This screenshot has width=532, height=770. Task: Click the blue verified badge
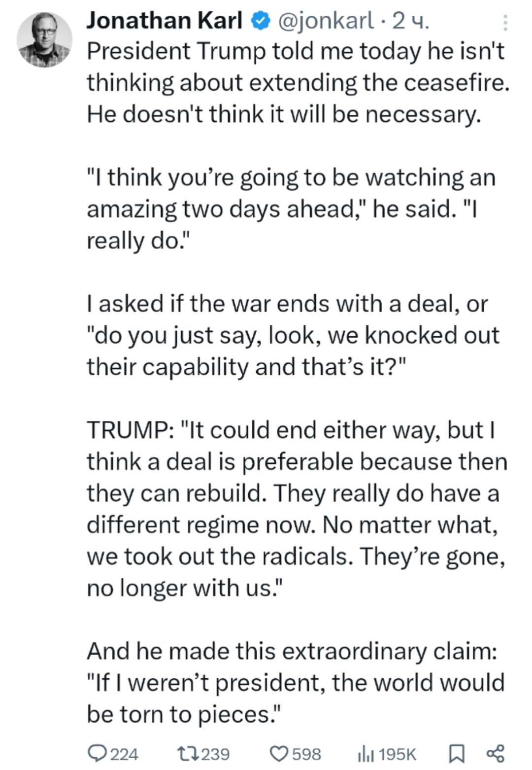pos(260,21)
